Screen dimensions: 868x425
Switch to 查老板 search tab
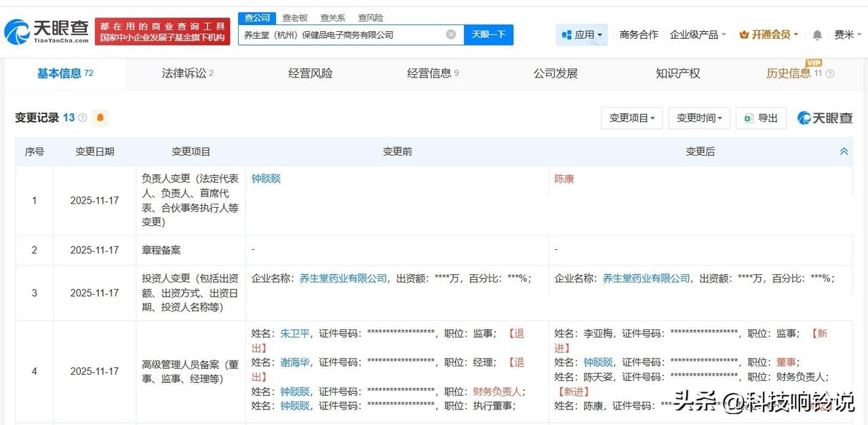click(x=295, y=18)
